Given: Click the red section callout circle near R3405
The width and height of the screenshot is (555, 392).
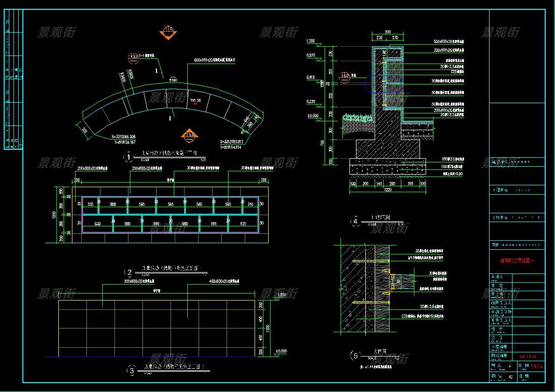Looking at the screenshot, I should [133, 58].
